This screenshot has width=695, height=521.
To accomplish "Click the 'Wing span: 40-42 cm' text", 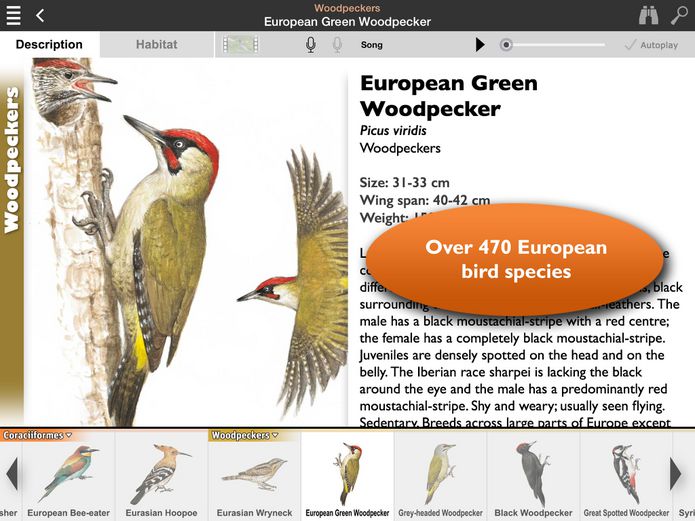I will point(425,200).
